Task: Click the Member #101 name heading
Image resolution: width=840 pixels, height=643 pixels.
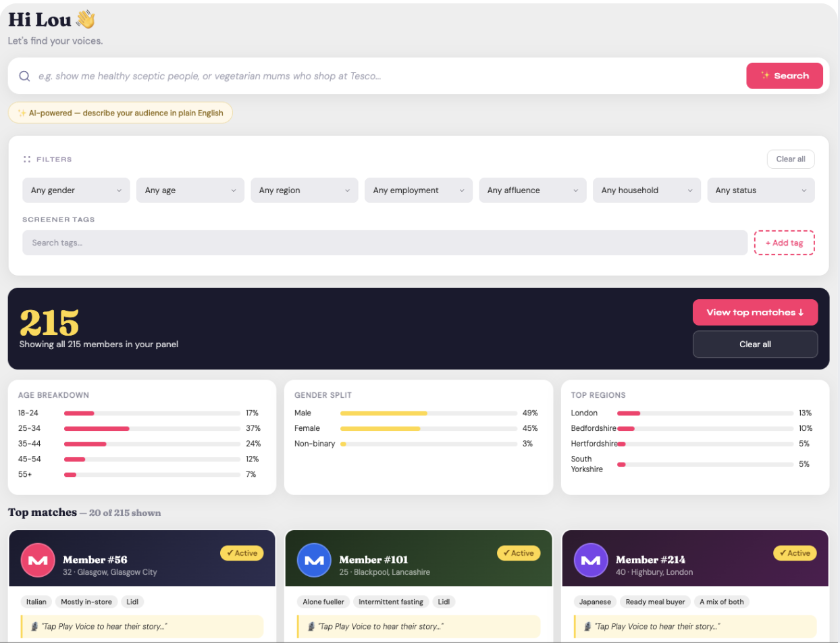Action: pyautogui.click(x=373, y=560)
